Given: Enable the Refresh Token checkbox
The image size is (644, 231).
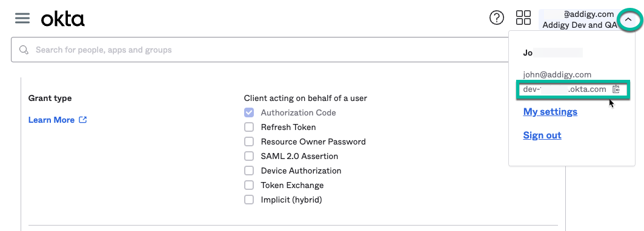Looking at the screenshot, I should pyautogui.click(x=249, y=127).
